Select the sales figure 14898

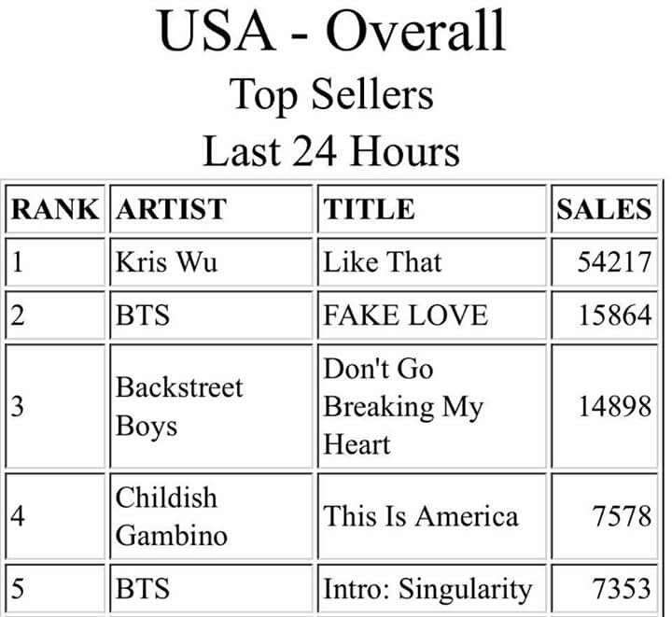614,408
